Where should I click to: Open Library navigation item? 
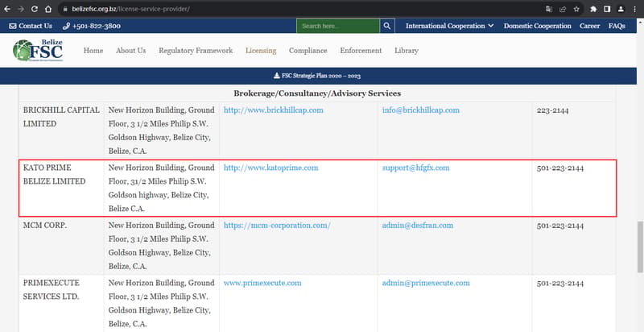407,51
